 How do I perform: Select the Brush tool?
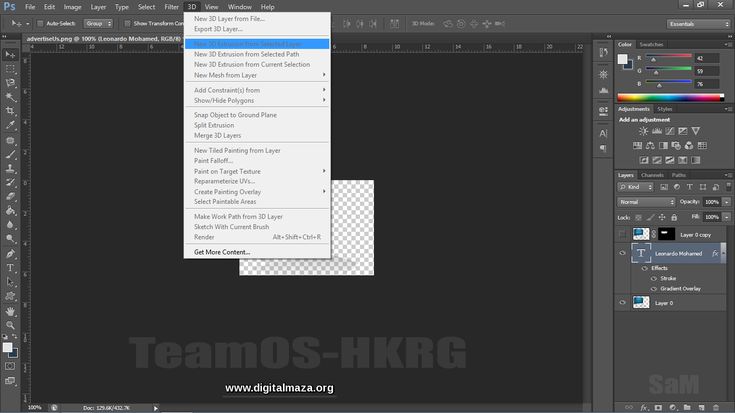tap(10, 154)
